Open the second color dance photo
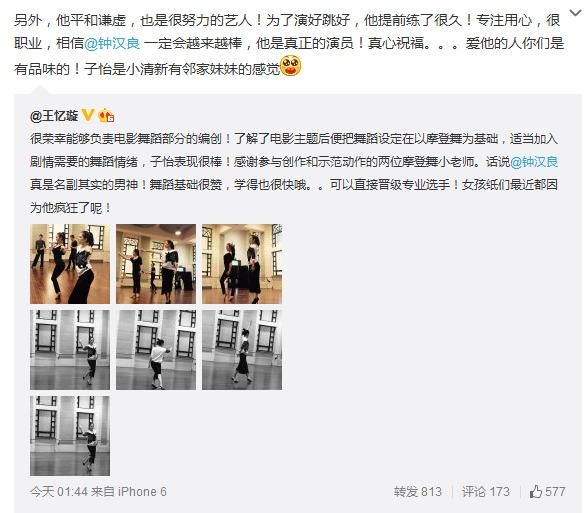This screenshot has height=513, width=586. coord(156,264)
